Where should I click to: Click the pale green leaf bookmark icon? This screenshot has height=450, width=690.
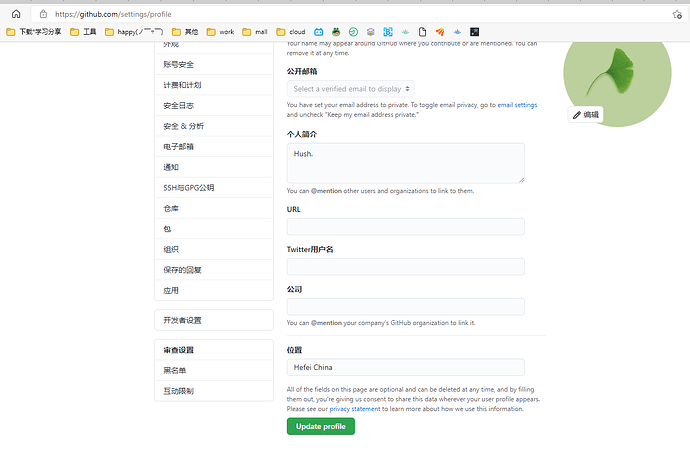(405, 32)
